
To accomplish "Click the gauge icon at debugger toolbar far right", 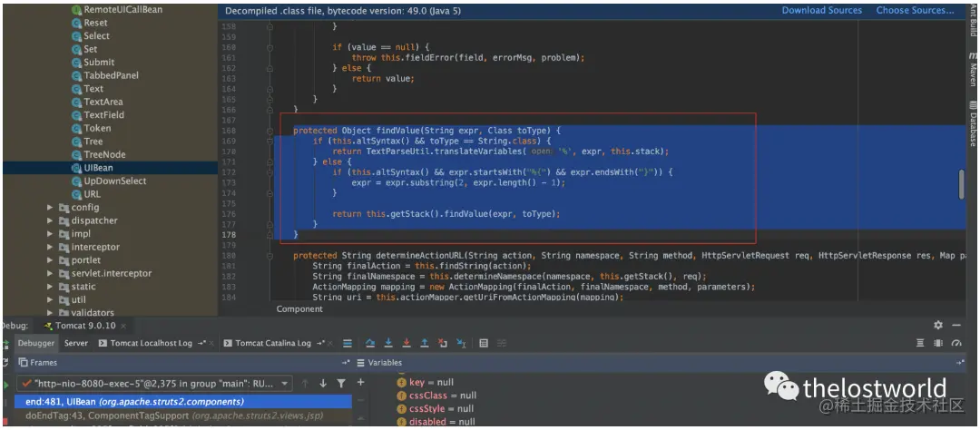I will pyautogui.click(x=956, y=343).
